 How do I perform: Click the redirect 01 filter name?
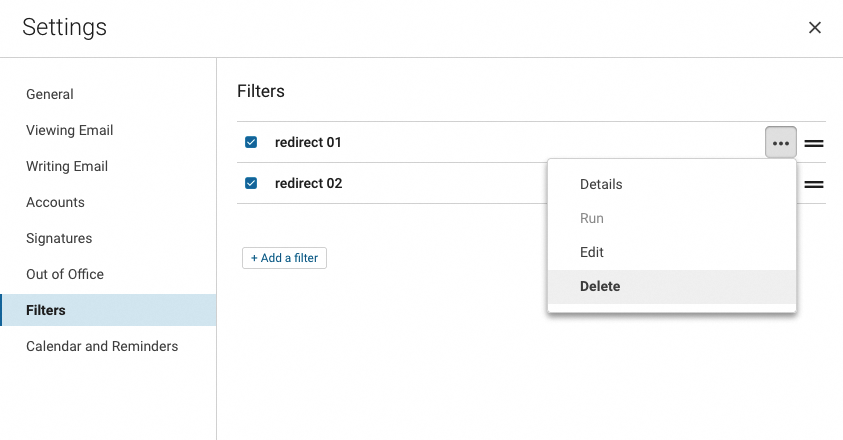308,143
